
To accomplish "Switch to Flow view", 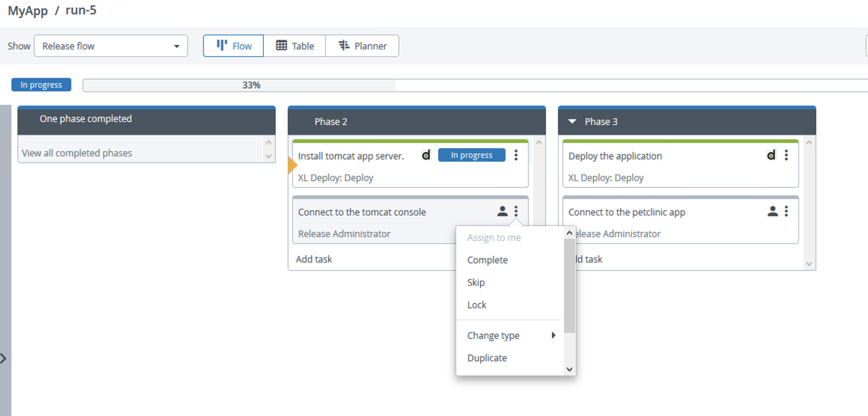I will click(x=234, y=46).
